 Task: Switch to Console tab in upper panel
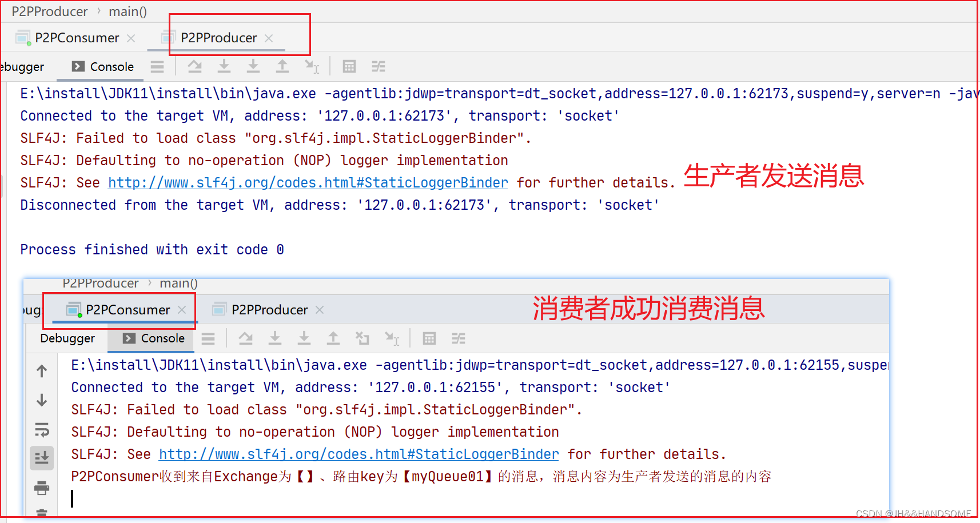click(x=103, y=67)
